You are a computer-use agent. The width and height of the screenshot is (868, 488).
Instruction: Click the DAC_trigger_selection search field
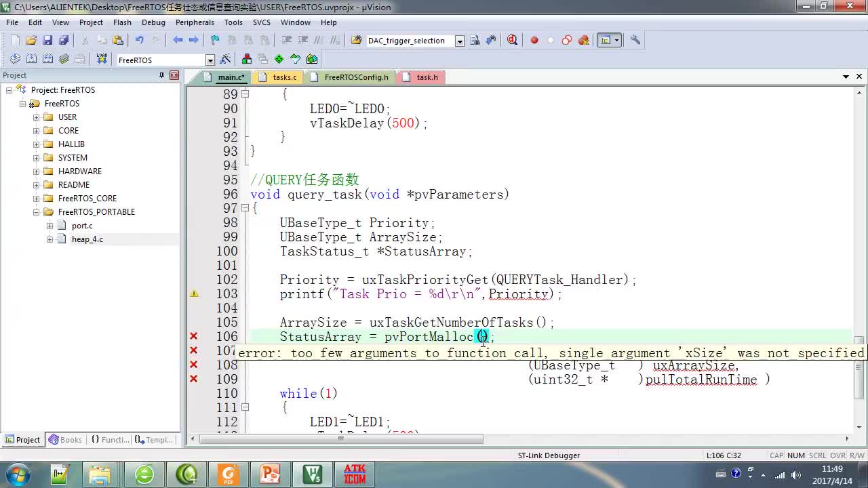coord(410,41)
